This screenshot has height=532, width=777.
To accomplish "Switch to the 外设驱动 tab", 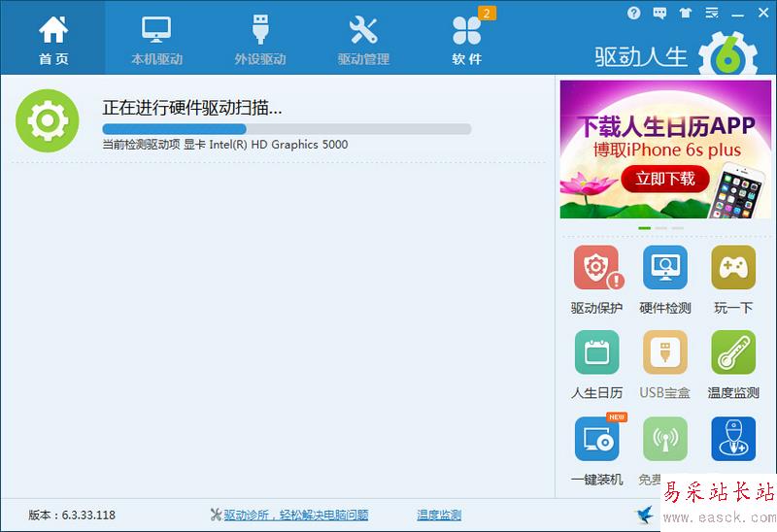I will tap(260, 40).
